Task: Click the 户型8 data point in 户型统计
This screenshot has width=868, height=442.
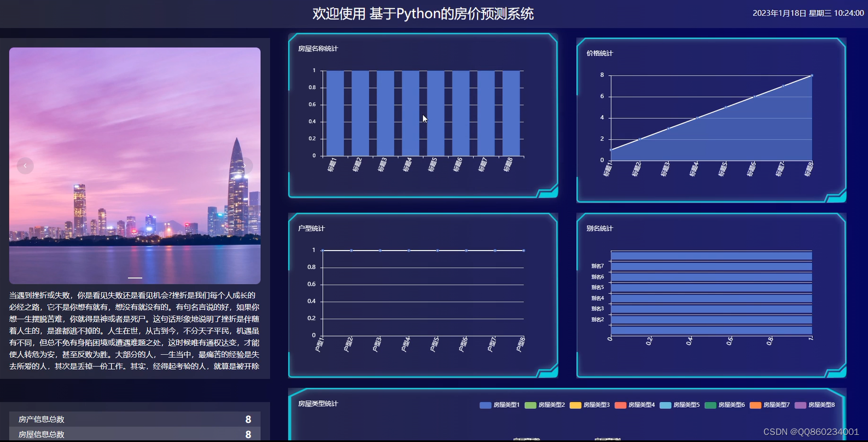Action: (x=524, y=251)
